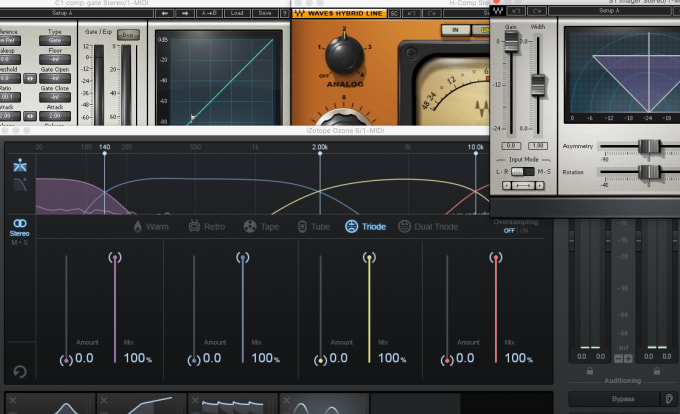
Task: Turn Oversampling OFF
Action: pos(509,231)
